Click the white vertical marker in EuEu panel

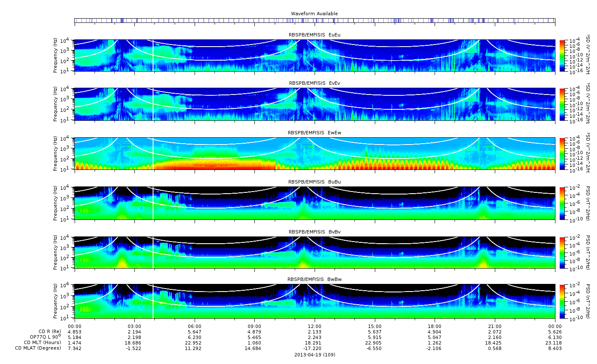[153, 56]
